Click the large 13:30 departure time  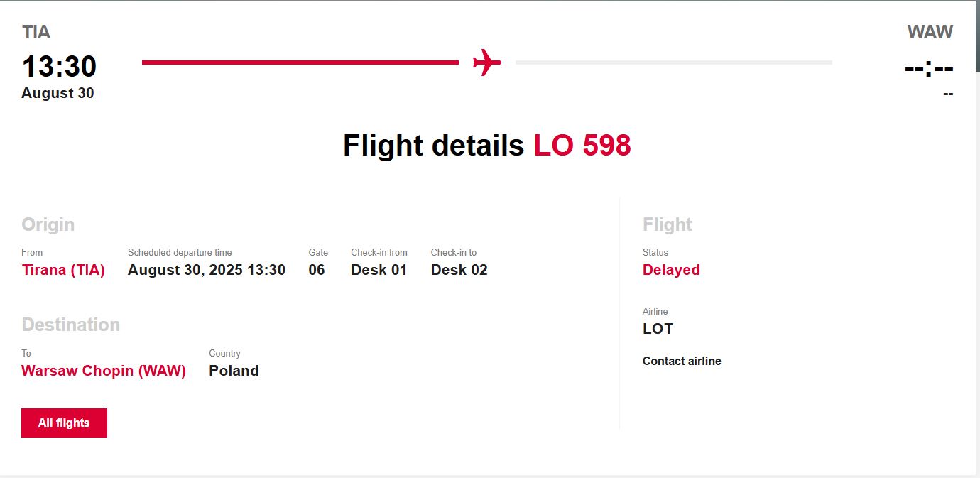tap(59, 67)
